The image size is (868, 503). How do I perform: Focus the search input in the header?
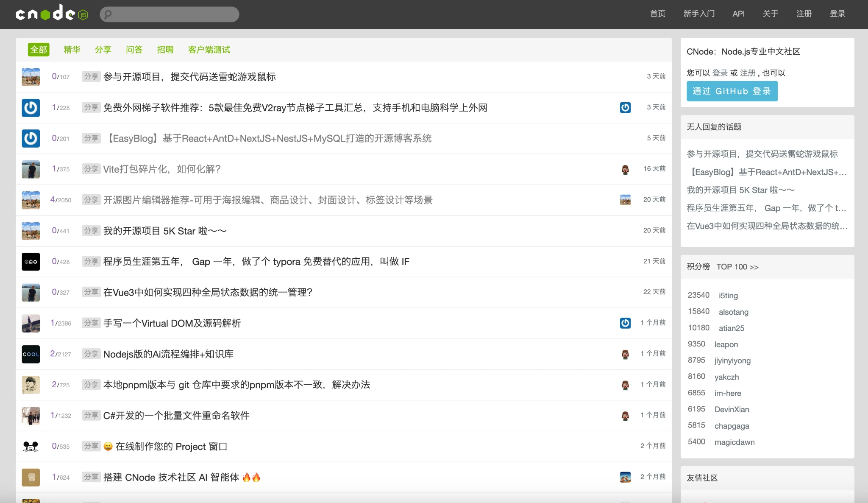(174, 14)
